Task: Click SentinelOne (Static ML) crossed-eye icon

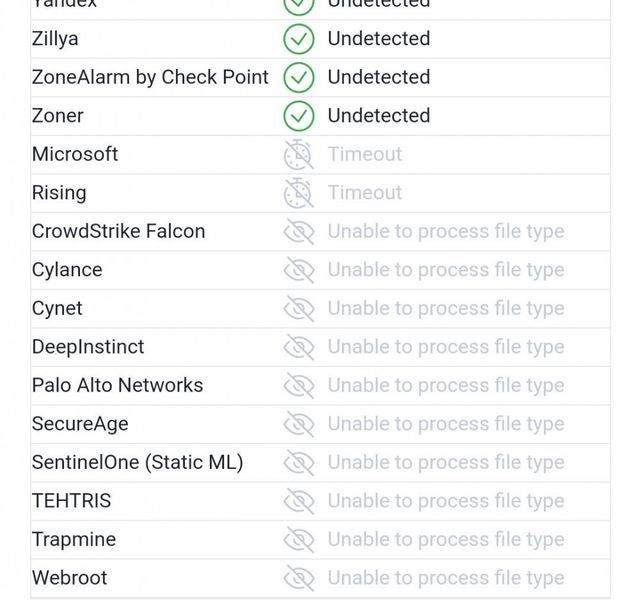Action: point(298,463)
